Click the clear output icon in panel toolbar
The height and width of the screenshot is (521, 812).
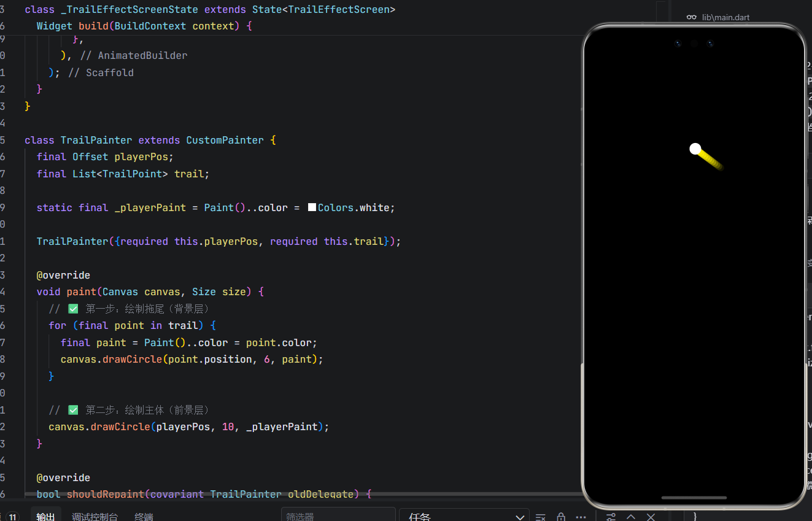click(540, 517)
